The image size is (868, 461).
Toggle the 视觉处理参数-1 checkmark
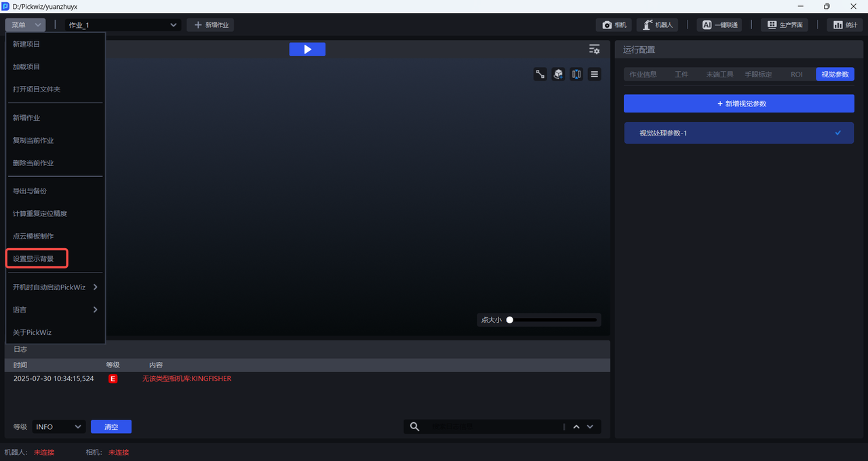[838, 133]
